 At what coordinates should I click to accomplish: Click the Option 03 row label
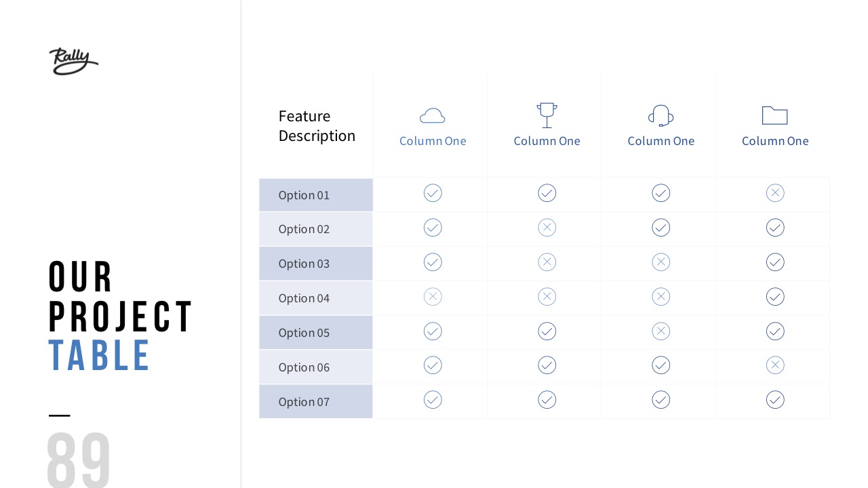[304, 264]
